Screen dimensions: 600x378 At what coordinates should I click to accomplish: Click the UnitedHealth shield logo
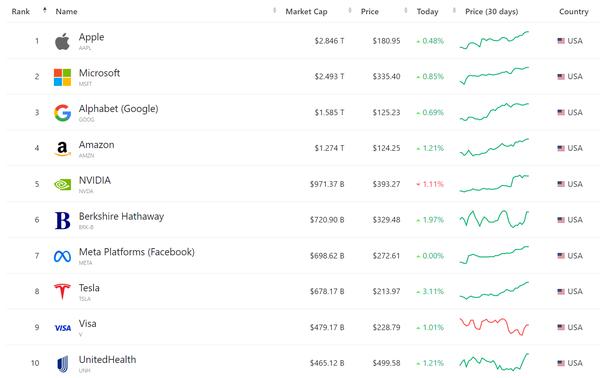pos(62,364)
